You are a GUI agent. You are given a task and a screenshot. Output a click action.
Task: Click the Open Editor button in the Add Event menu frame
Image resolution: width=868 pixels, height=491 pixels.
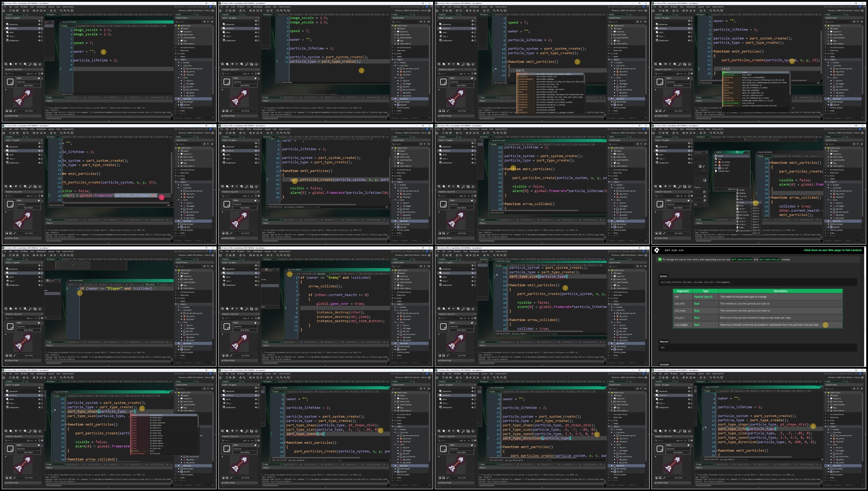[678, 208]
